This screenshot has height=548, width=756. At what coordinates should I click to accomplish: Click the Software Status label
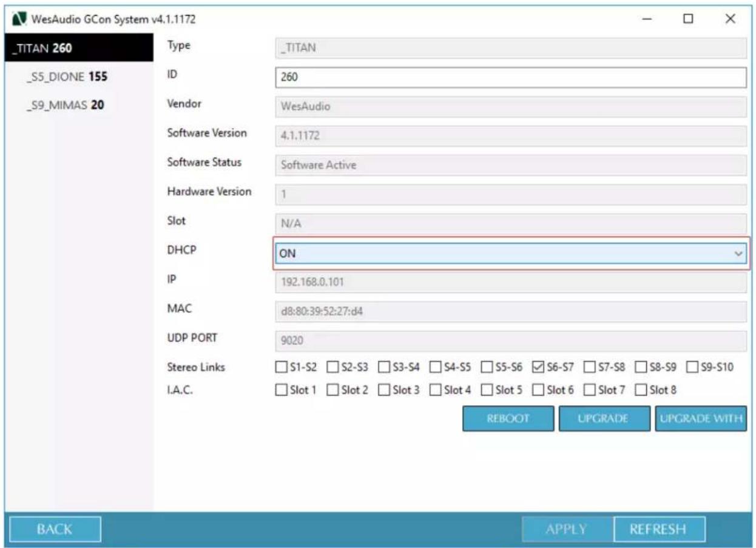203,162
